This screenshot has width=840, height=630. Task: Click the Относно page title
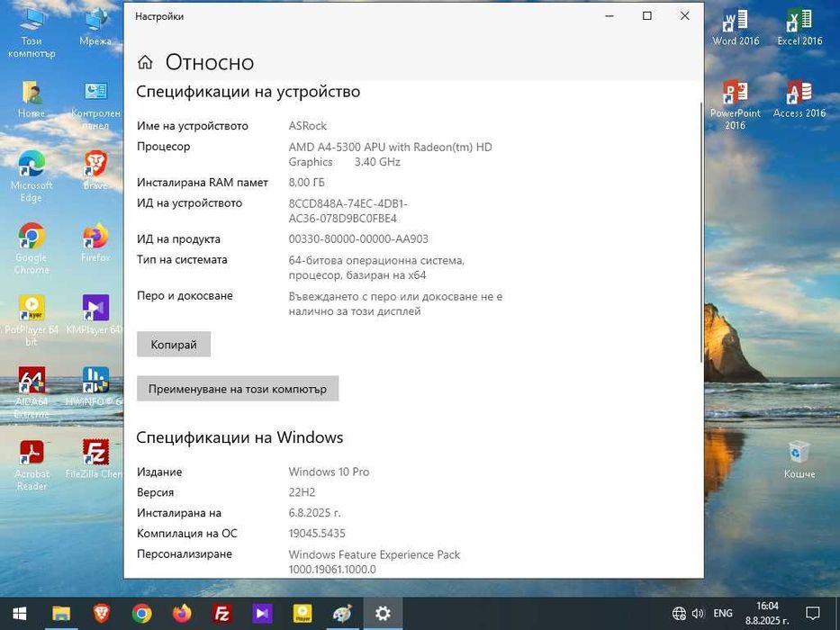pos(210,63)
